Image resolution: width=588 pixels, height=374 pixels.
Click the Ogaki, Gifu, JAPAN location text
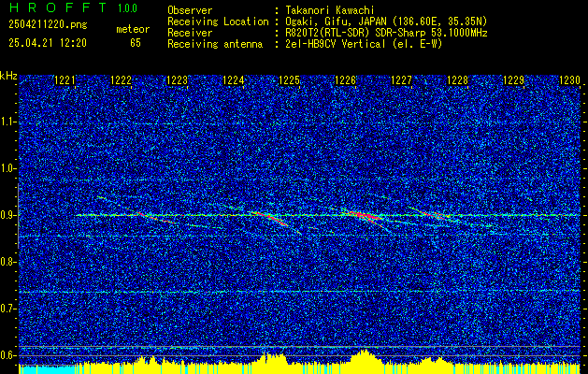(386, 22)
